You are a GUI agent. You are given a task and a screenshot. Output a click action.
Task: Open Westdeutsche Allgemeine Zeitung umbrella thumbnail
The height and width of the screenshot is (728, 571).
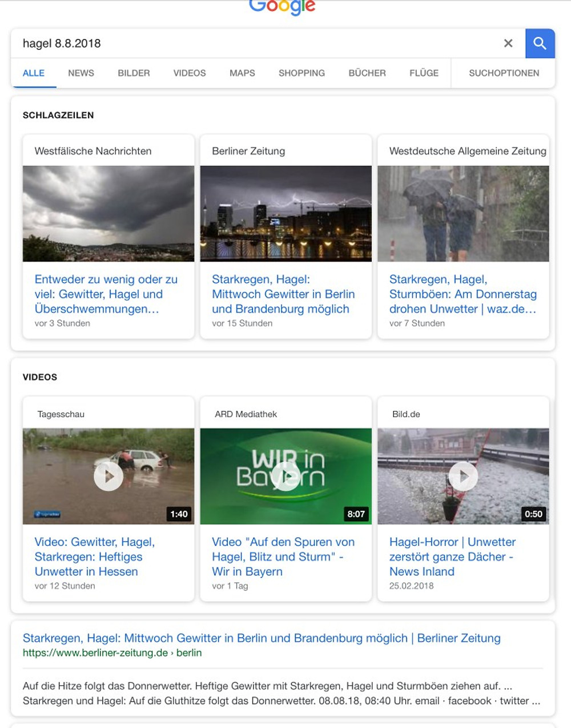[x=463, y=214]
